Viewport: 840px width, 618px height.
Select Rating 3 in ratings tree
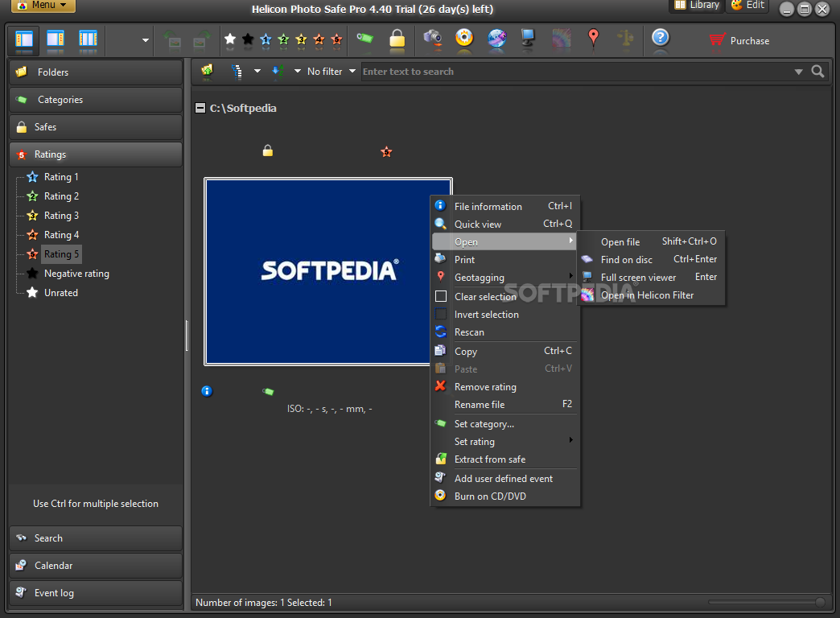coord(61,216)
